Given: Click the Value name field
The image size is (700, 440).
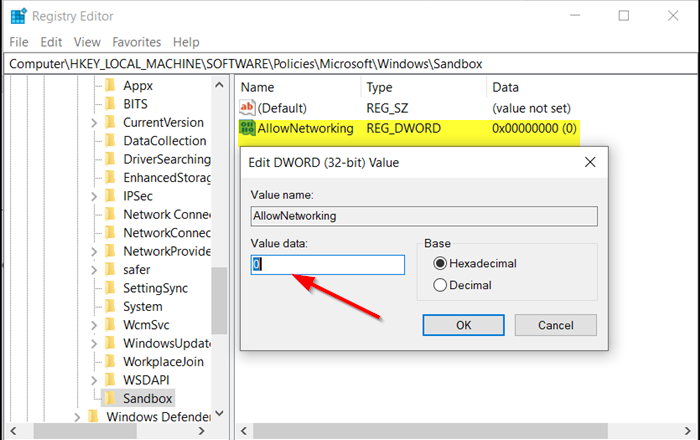Looking at the screenshot, I should tap(424, 216).
